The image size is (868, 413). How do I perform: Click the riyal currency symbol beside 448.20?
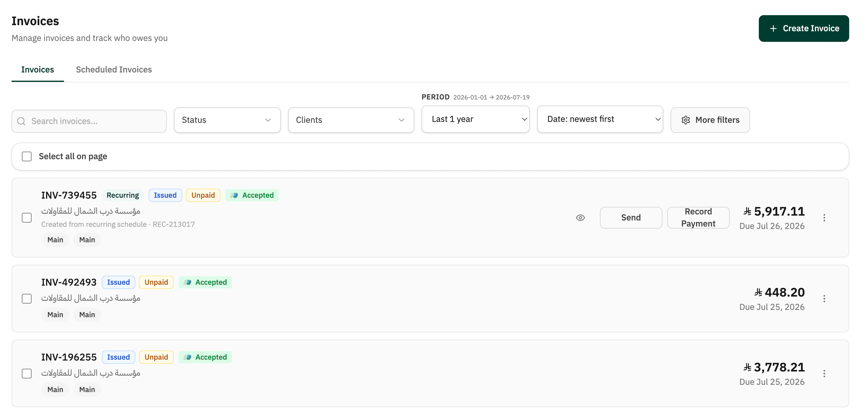point(758,292)
